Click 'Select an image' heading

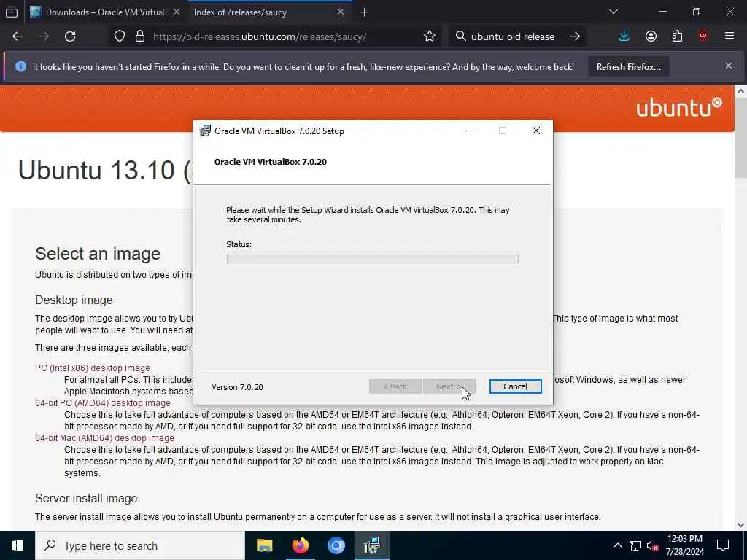tap(98, 254)
